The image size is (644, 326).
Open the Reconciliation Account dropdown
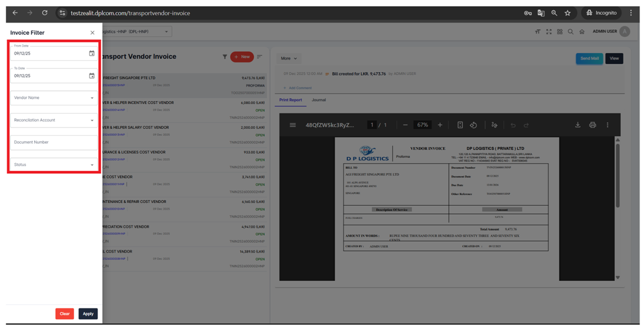coord(92,120)
